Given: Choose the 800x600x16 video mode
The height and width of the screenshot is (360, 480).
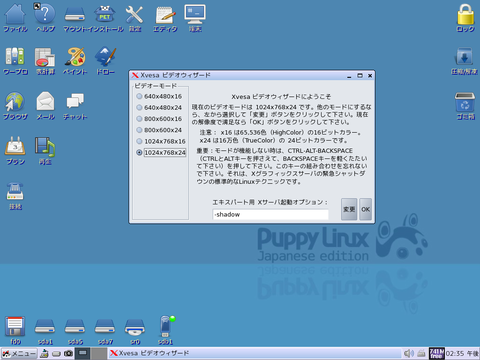Looking at the screenshot, I should pyautogui.click(x=159, y=119).
